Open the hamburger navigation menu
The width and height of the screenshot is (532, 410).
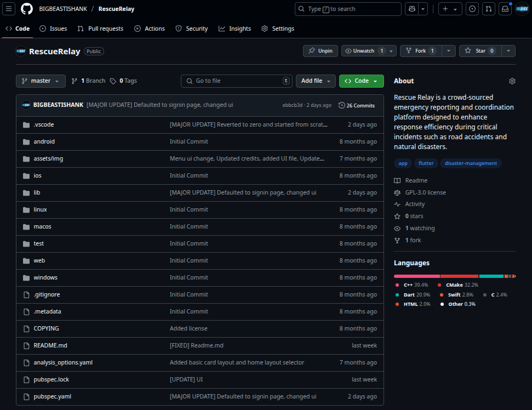coord(9,9)
